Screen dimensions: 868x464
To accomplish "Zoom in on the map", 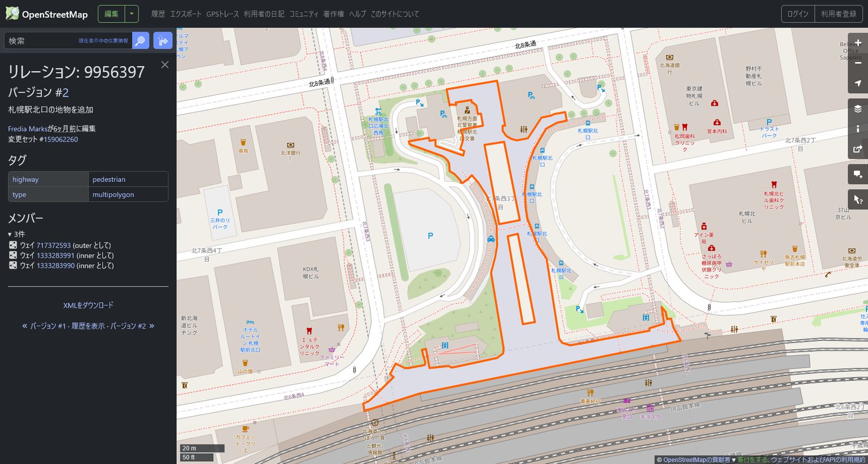I will 858,43.
